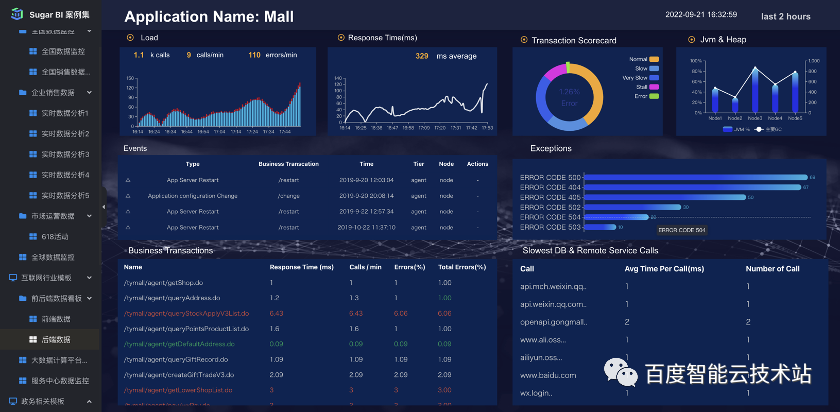Click the Sugar BI logo icon
This screenshot has height=412, width=840.
point(16,14)
